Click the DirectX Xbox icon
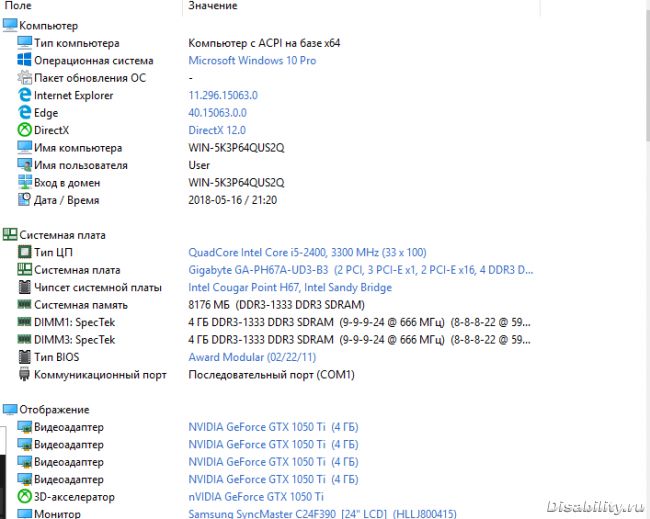Image resolution: width=650 pixels, height=519 pixels. (x=24, y=130)
